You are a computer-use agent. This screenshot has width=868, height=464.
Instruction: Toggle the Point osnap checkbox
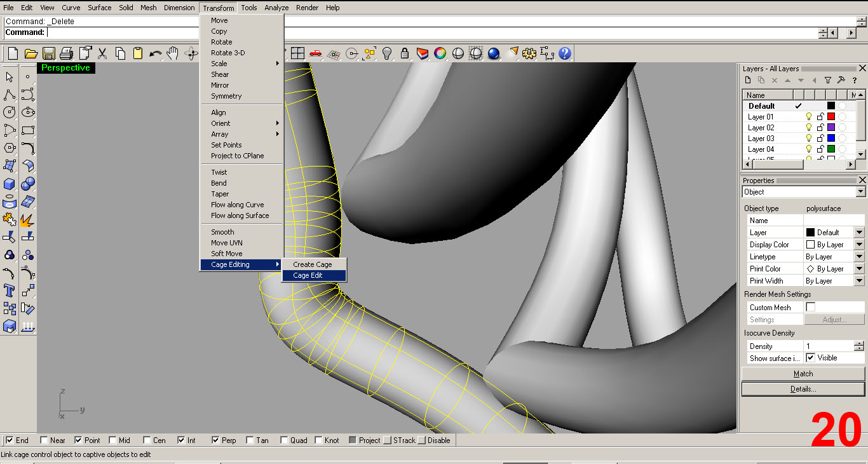pyautogui.click(x=78, y=440)
